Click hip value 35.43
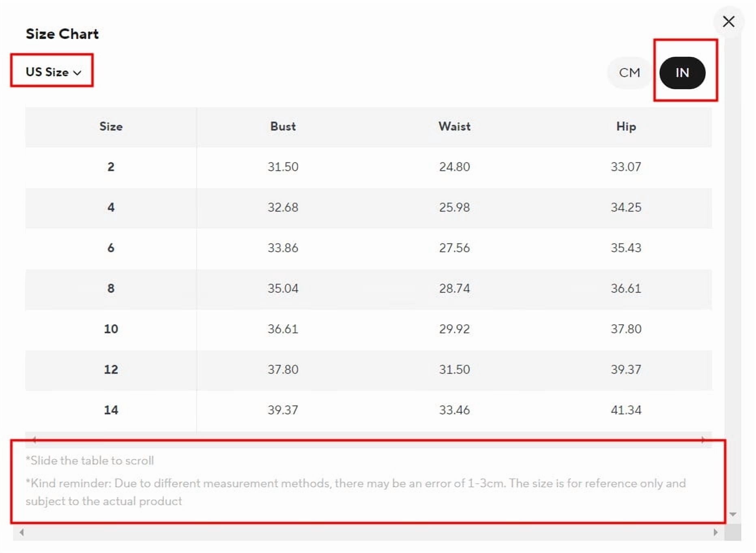The width and height of the screenshot is (756, 553). (626, 248)
